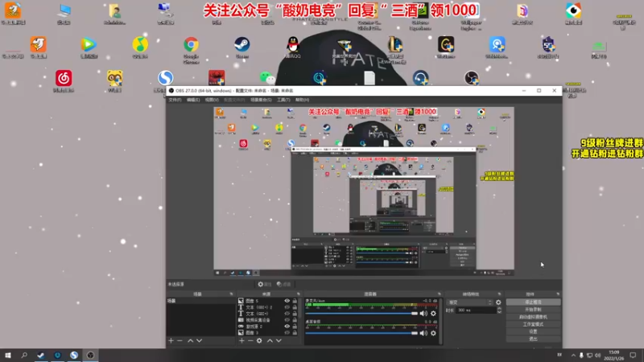Image resolution: width=644 pixels, height=362 pixels.
Task: Click the 开始录制 button
Action: click(x=533, y=310)
